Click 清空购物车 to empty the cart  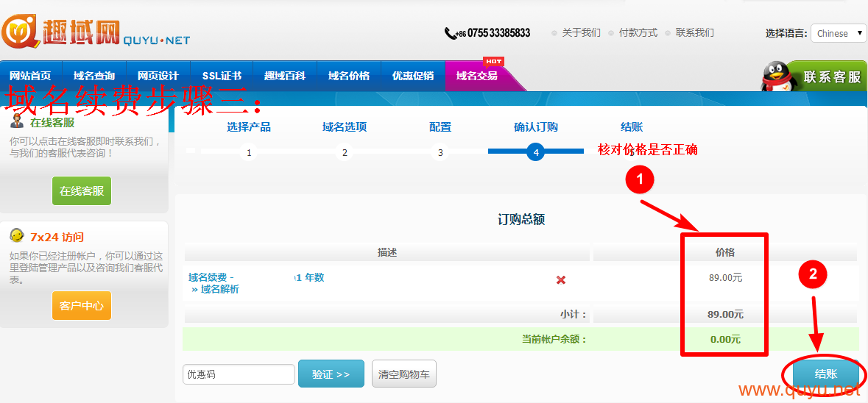click(x=404, y=374)
